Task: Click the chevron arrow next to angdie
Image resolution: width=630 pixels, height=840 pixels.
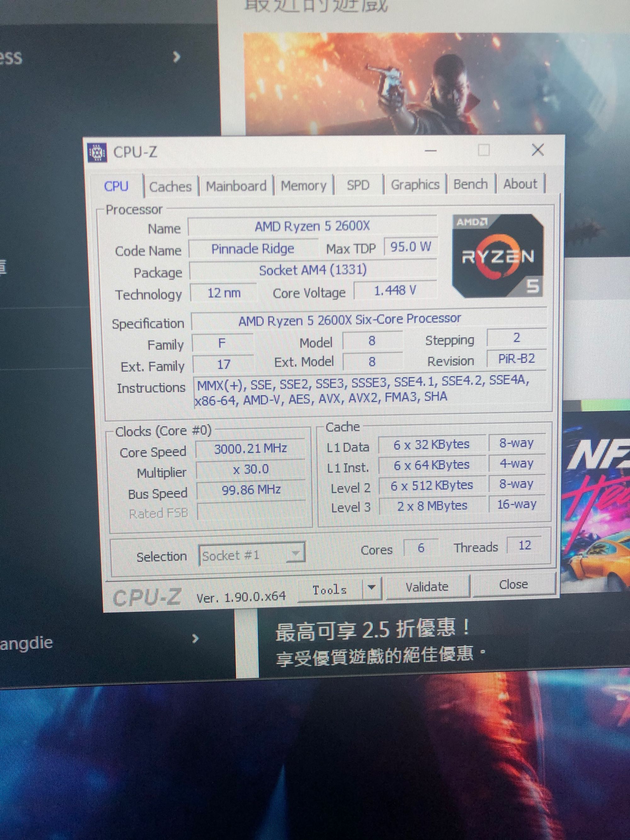Action: [196, 638]
